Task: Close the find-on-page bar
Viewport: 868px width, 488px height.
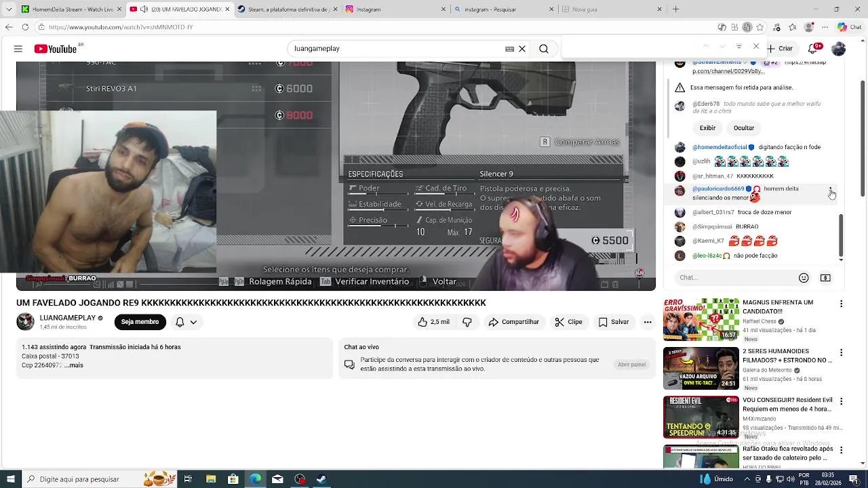Action: [x=756, y=46]
